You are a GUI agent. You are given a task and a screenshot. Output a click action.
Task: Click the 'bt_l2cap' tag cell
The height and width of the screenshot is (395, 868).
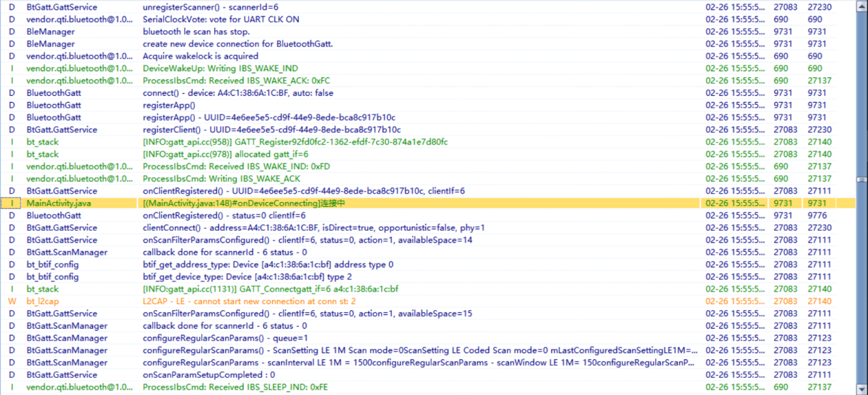tap(43, 302)
